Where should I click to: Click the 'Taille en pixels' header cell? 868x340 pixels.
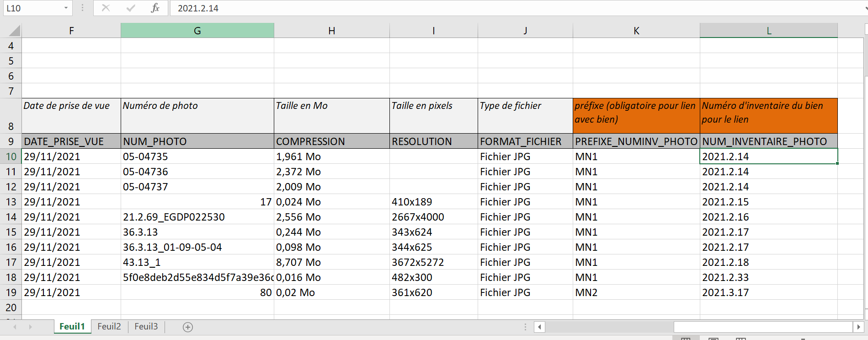pos(434,116)
